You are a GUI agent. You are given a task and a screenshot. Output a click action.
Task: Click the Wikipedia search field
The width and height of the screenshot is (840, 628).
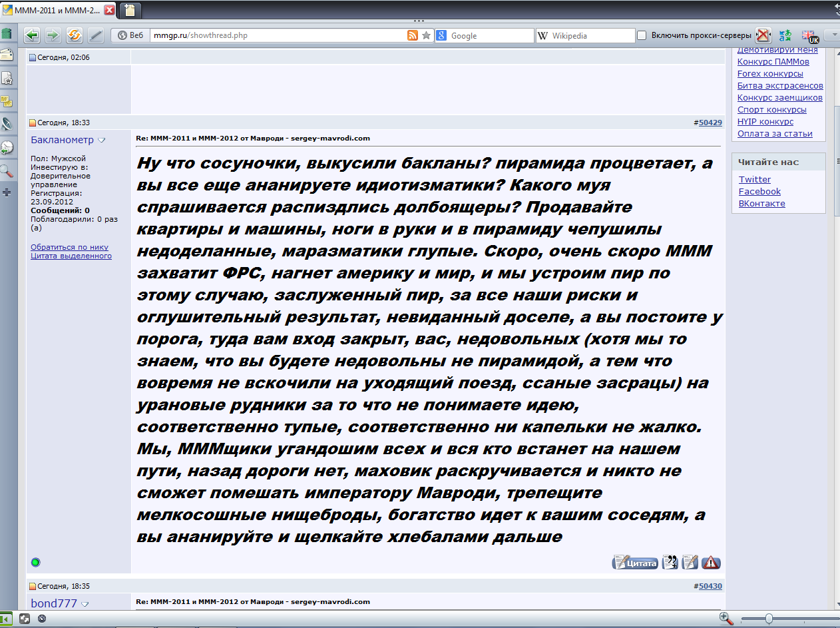click(x=585, y=35)
